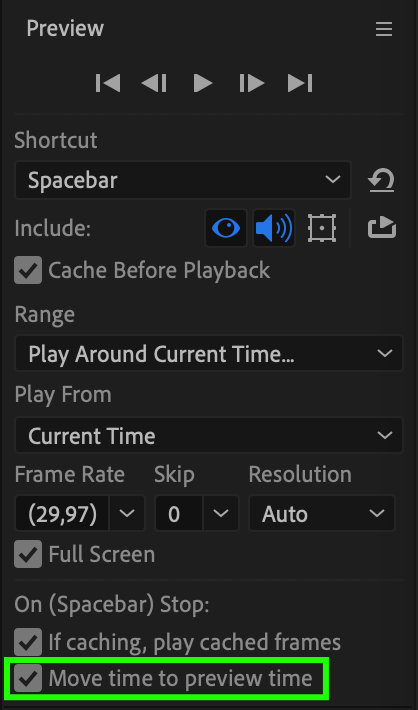The image size is (418, 710).
Task: Expand the Range dropdown Play Around Current Time
Action: tap(209, 353)
